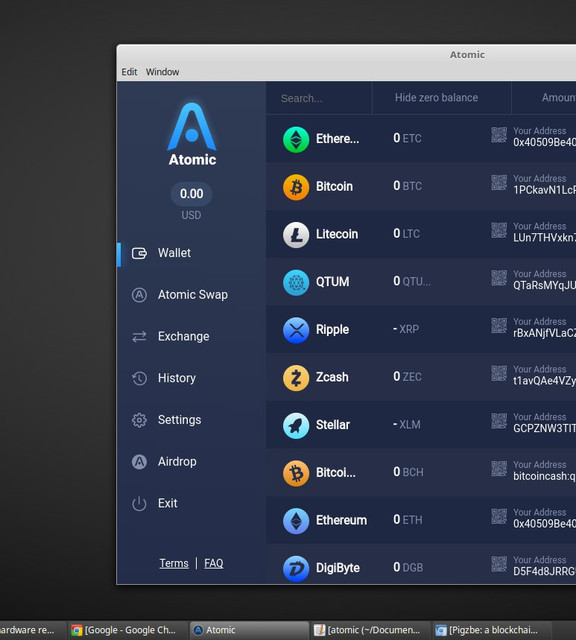Show QR code for Stellar address
Image resolution: width=576 pixels, height=640 pixels.
tap(499, 421)
